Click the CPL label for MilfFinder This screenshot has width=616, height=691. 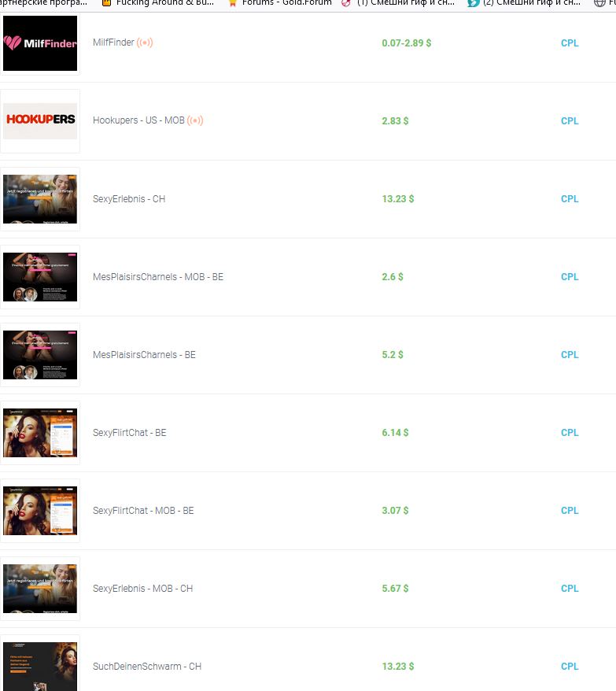[570, 43]
